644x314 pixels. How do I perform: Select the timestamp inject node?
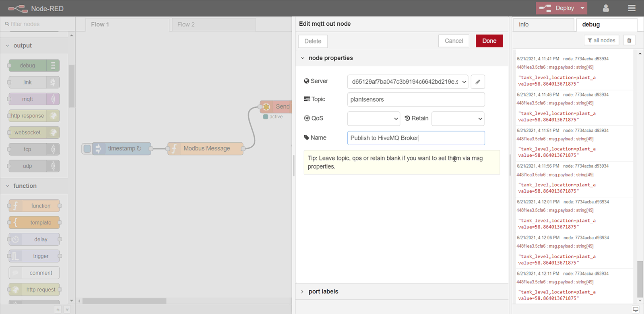(x=122, y=149)
